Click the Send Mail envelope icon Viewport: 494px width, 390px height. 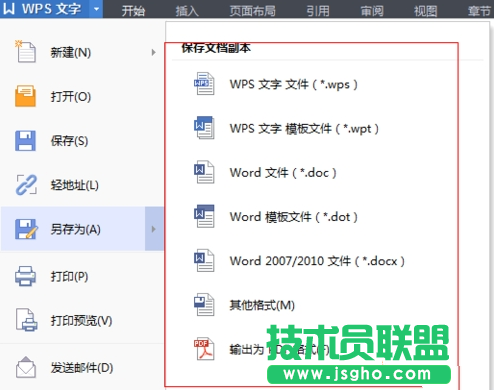(x=26, y=367)
